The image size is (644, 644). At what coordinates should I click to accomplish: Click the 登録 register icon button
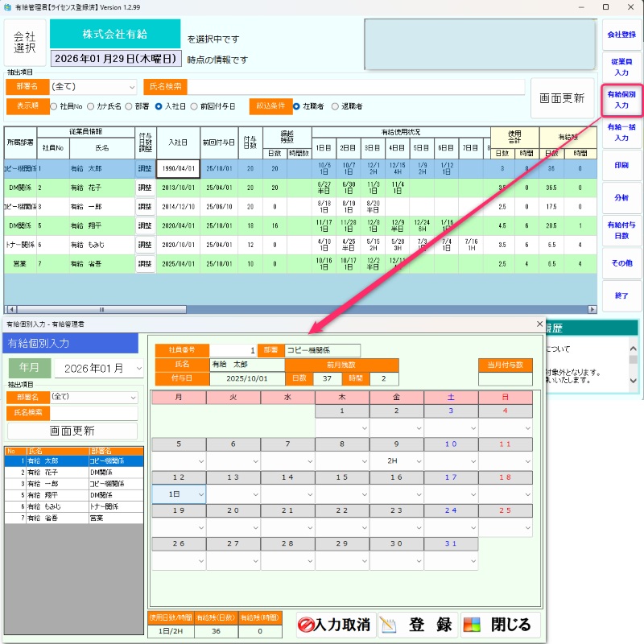coord(417,625)
